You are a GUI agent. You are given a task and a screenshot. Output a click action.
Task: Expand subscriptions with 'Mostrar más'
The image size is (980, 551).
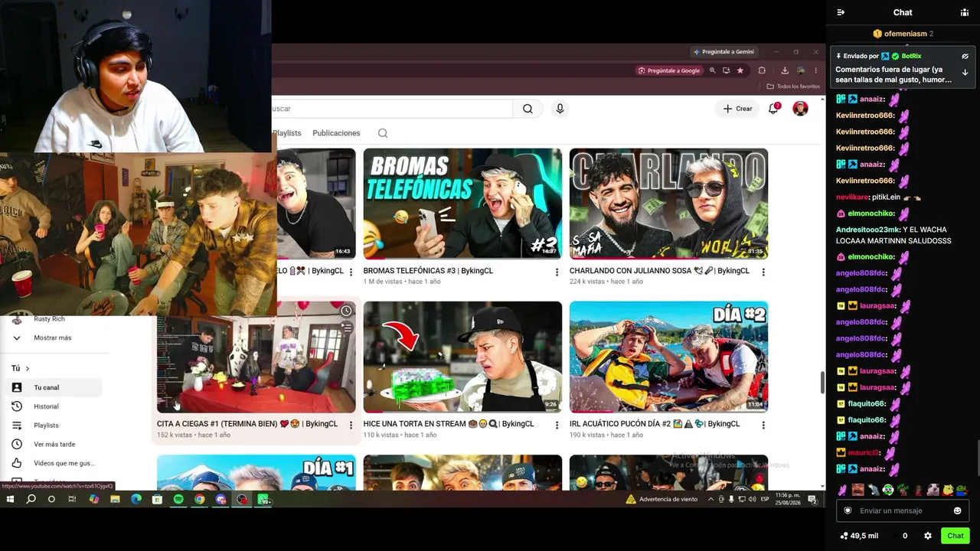click(x=52, y=337)
